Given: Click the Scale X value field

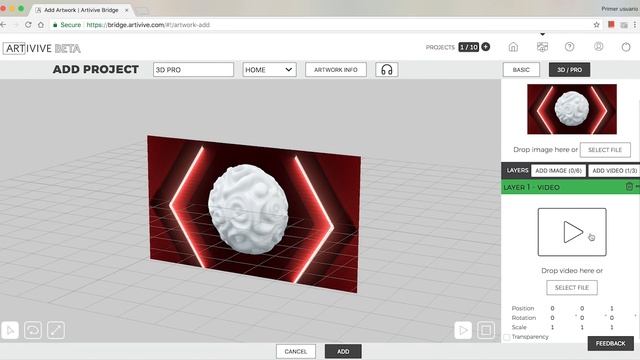Looking at the screenshot, I should click(x=552, y=327).
